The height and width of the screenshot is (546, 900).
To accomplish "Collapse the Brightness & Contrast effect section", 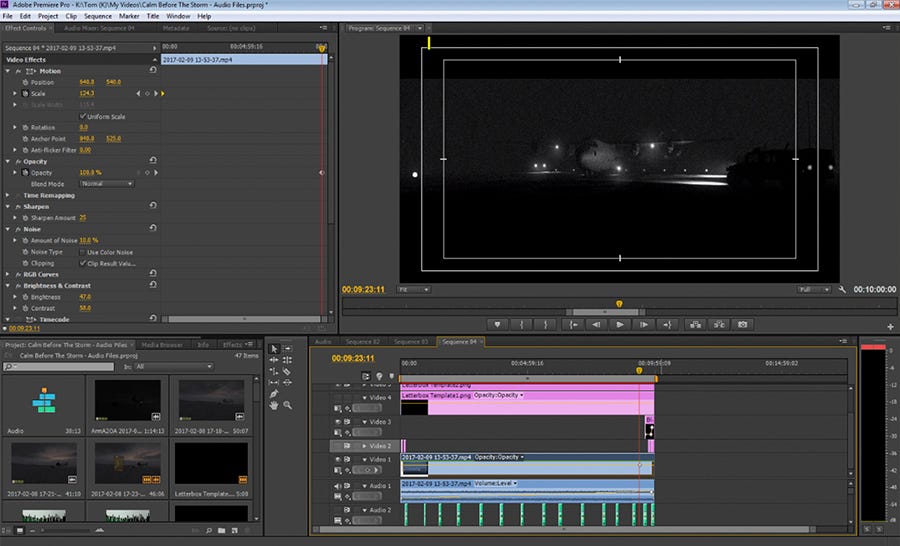I will click(10, 285).
